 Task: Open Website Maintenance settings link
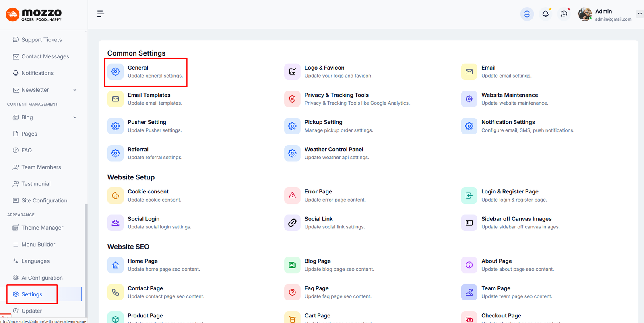point(510,95)
